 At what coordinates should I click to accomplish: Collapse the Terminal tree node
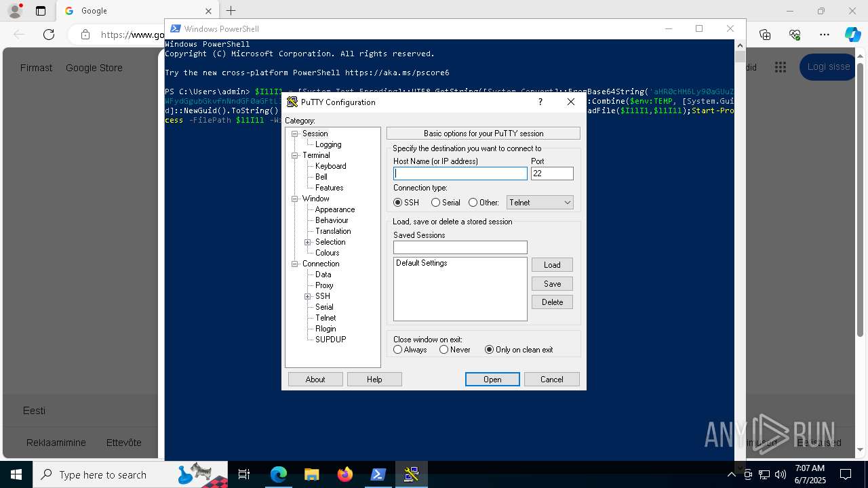pos(295,155)
